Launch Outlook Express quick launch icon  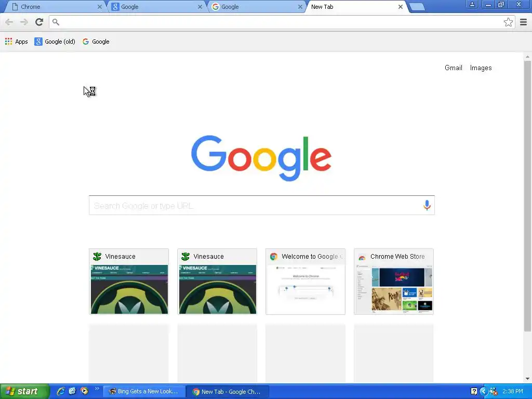(73, 391)
